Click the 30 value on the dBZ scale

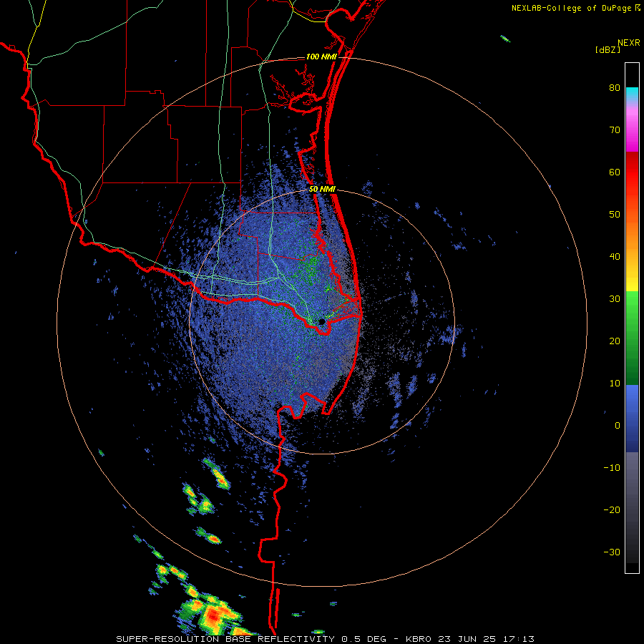coord(615,299)
